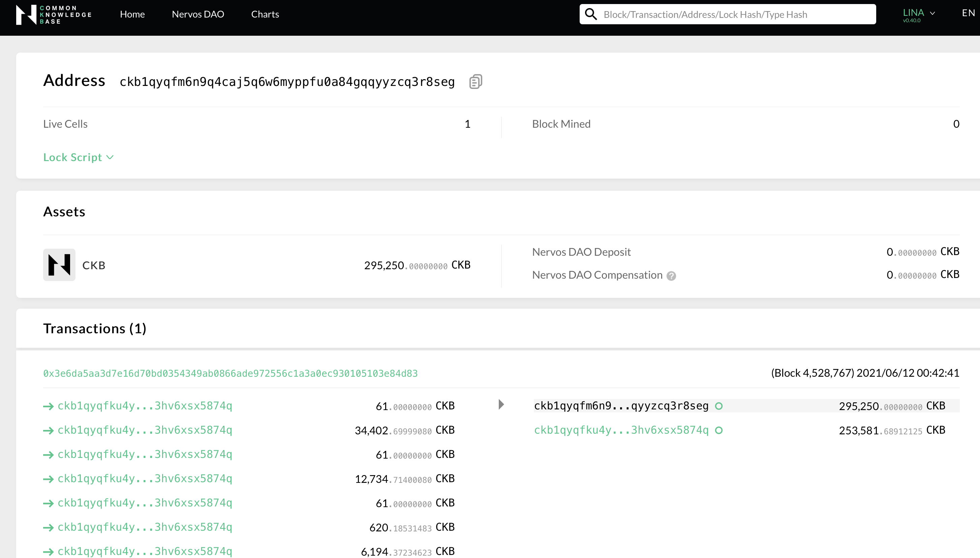Open the Nervos DAO page
The width and height of the screenshot is (980, 558).
(x=198, y=14)
